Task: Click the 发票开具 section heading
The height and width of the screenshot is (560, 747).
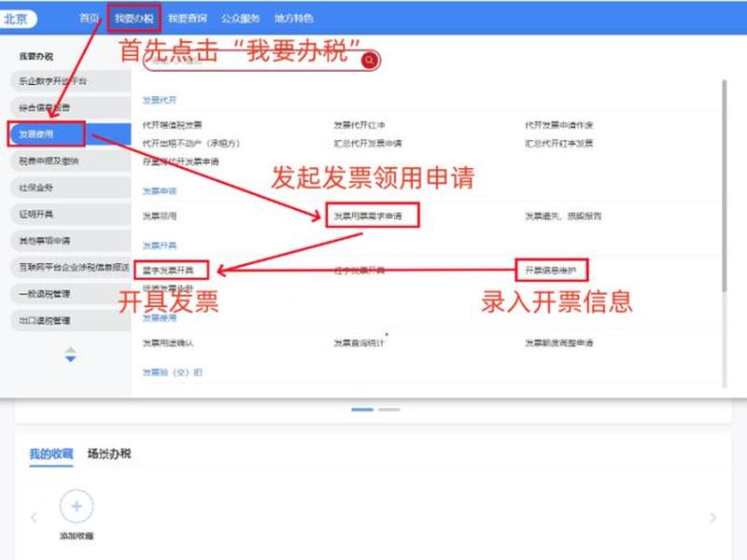Action: click(x=160, y=245)
